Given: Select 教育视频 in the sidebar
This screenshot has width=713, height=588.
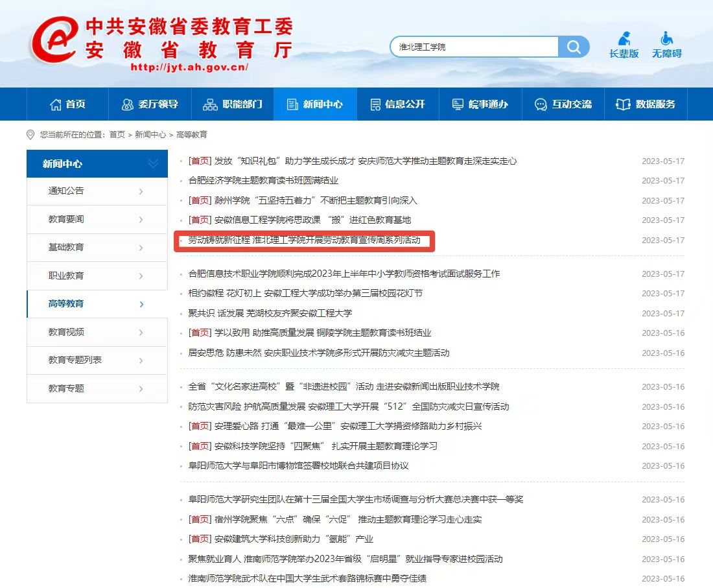Looking at the screenshot, I should coord(66,332).
